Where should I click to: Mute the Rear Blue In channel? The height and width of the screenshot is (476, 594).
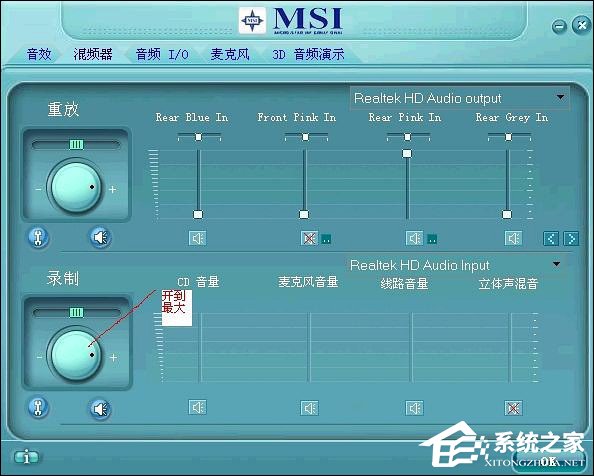point(197,238)
